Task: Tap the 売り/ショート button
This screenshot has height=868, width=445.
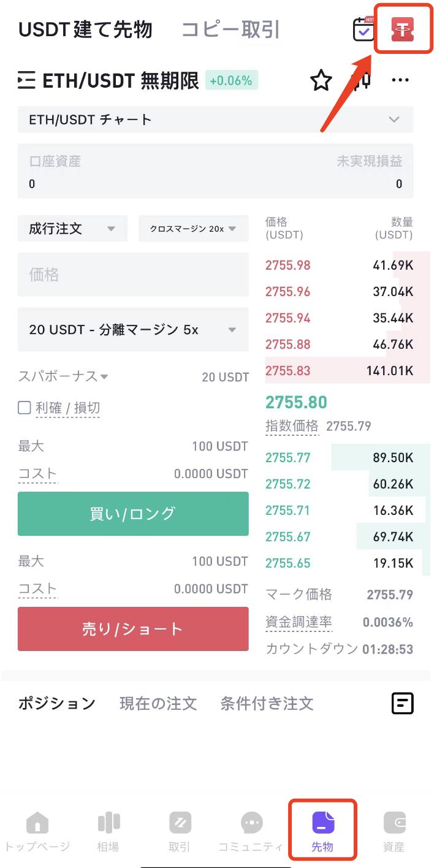Action: tap(133, 629)
